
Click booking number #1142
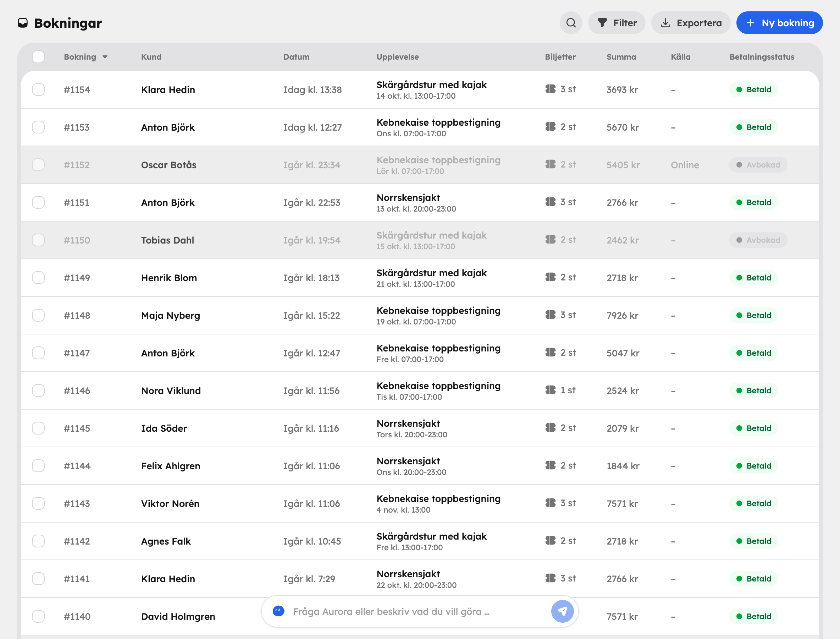point(77,541)
